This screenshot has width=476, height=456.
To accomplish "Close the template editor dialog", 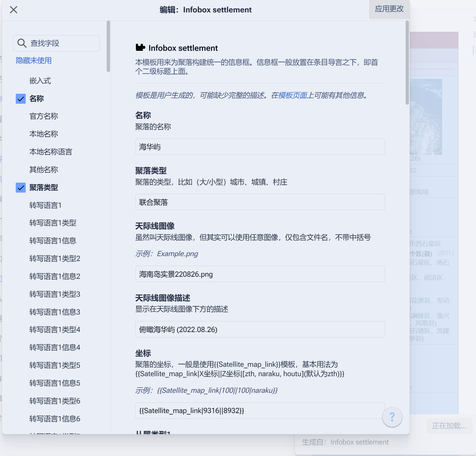I will click(14, 10).
